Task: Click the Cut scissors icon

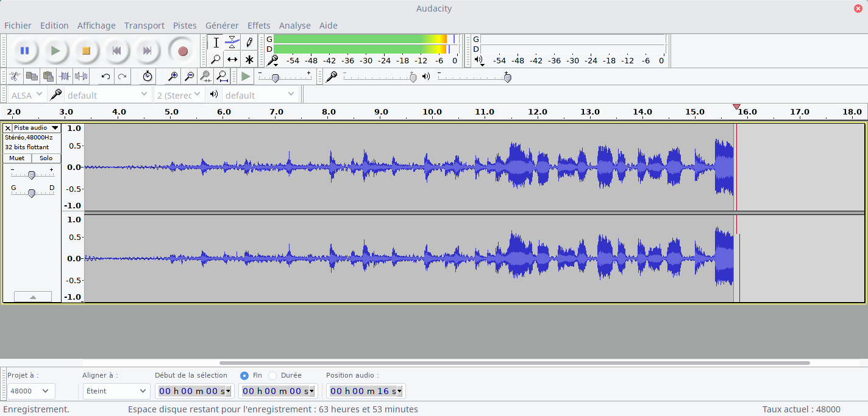Action: coord(15,76)
